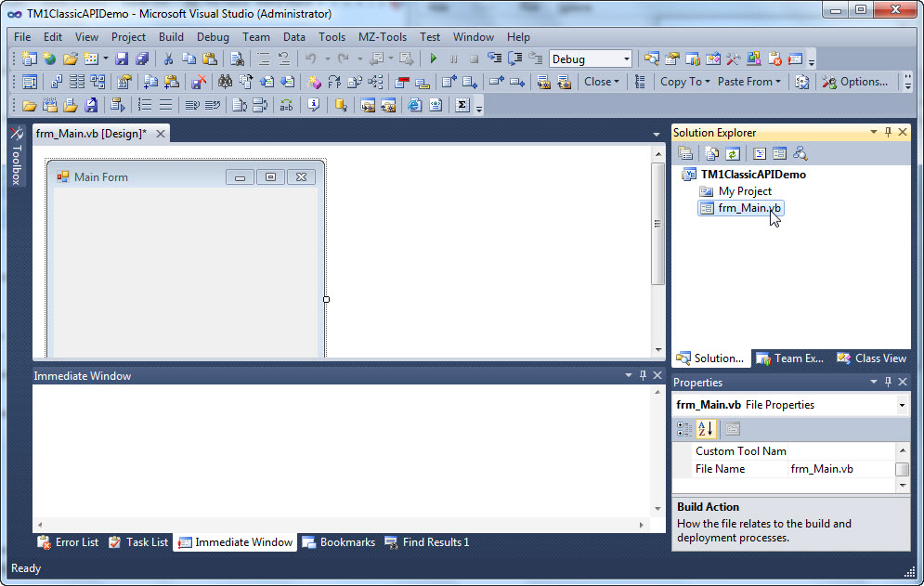The width and height of the screenshot is (924, 586).
Task: Click the File Name property value field
Action: click(841, 469)
